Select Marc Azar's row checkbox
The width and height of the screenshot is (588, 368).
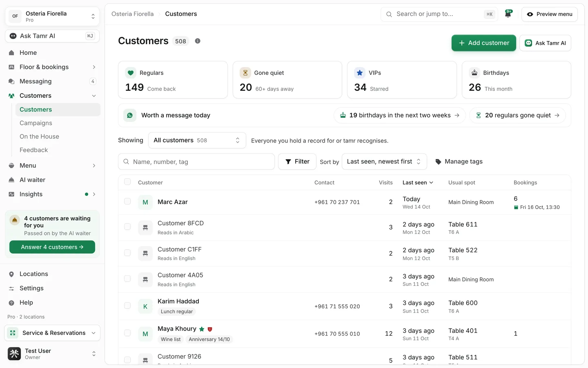click(x=127, y=202)
